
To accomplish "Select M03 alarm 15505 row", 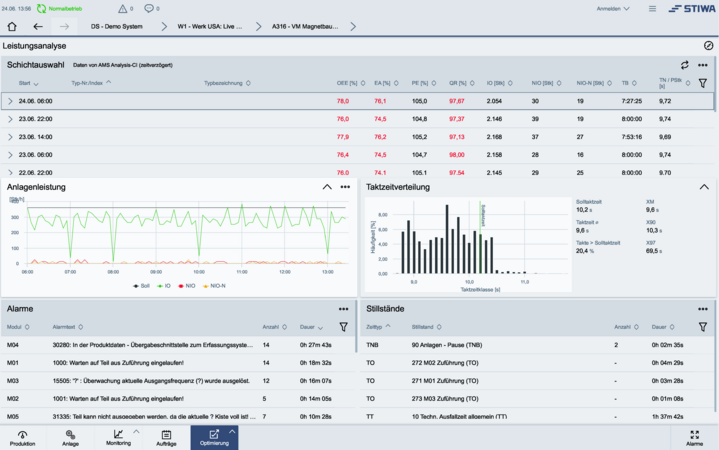I will pyautogui.click(x=178, y=381).
